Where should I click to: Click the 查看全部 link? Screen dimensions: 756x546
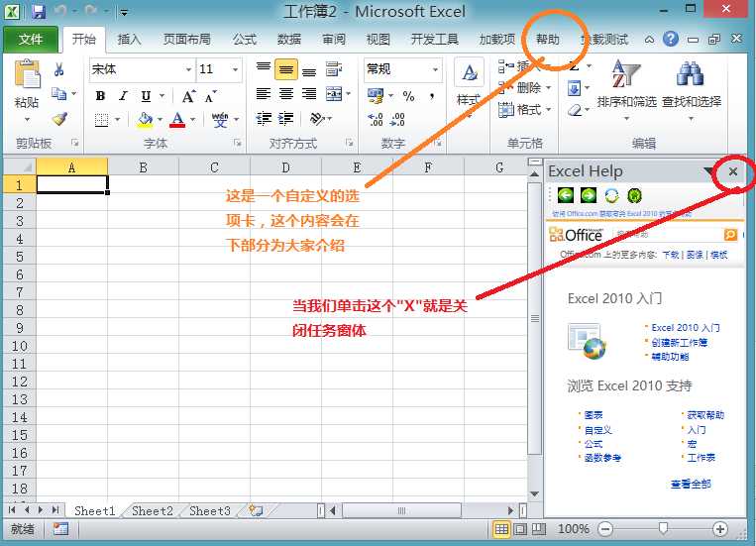(x=691, y=484)
